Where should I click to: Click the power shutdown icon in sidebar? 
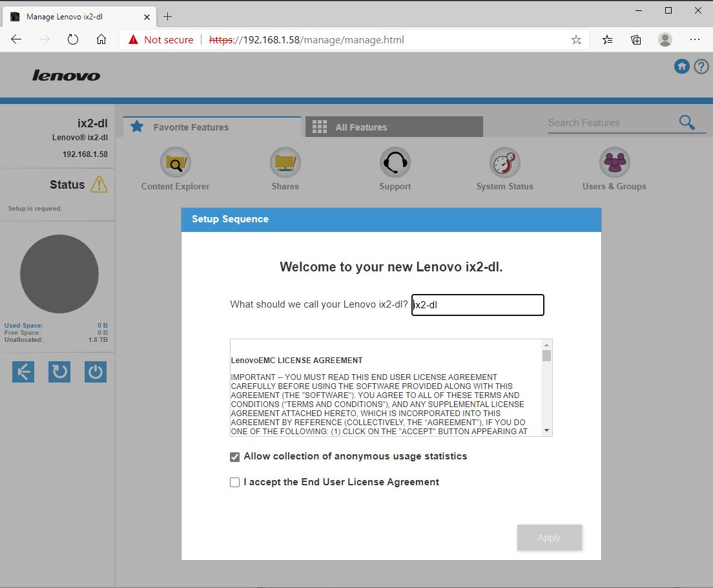(96, 372)
